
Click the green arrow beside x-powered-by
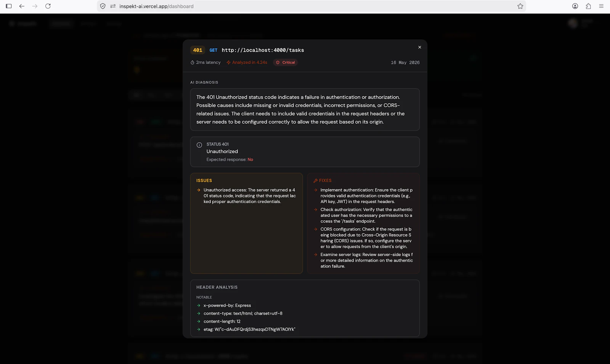pos(199,306)
